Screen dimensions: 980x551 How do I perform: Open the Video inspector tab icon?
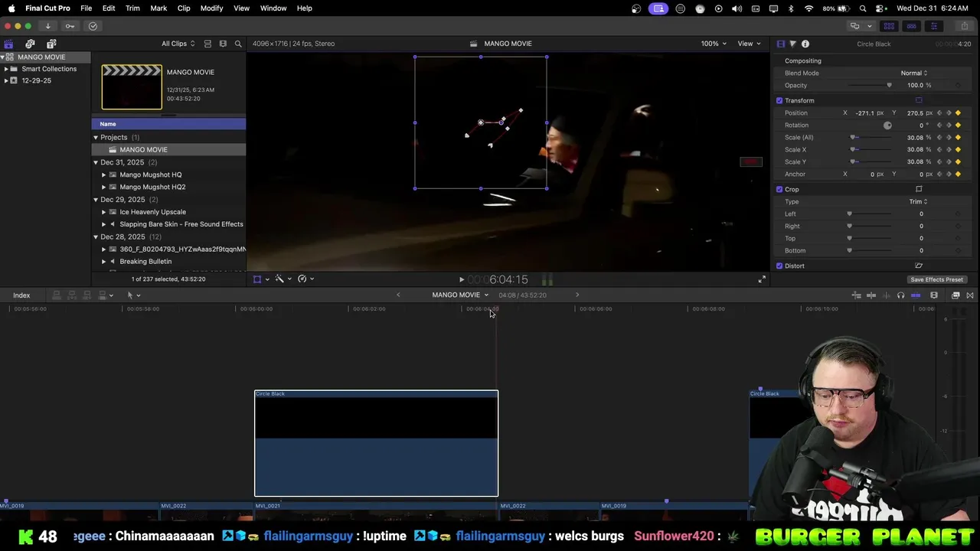(780, 44)
